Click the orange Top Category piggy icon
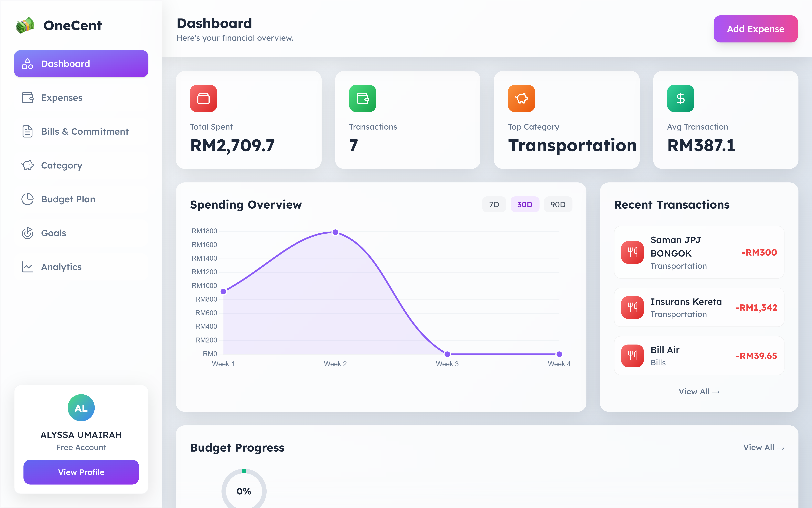The width and height of the screenshot is (812, 508). [x=521, y=98]
